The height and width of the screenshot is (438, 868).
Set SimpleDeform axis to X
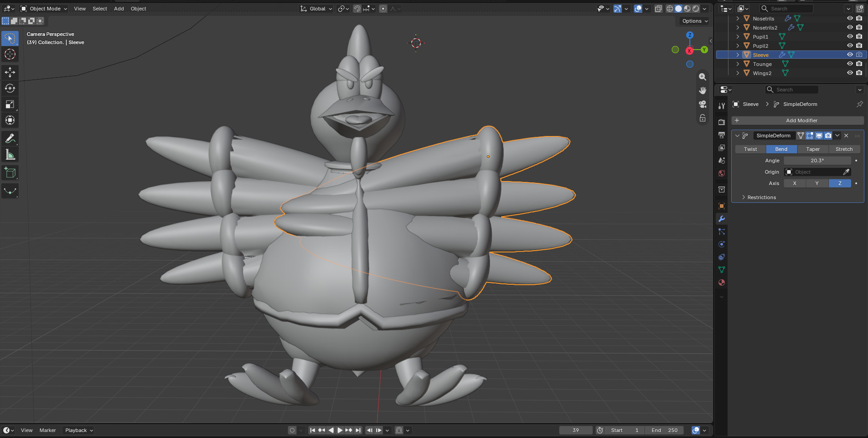(x=794, y=183)
